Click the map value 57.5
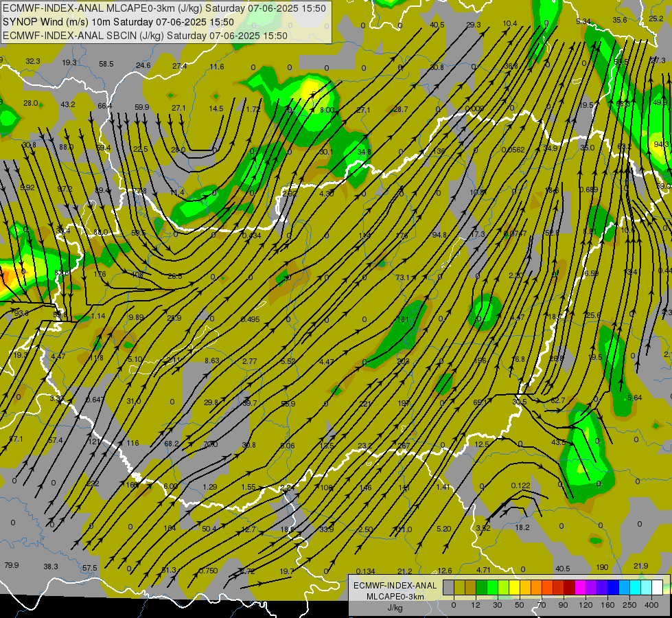This screenshot has width=672, height=618. pos(89,568)
